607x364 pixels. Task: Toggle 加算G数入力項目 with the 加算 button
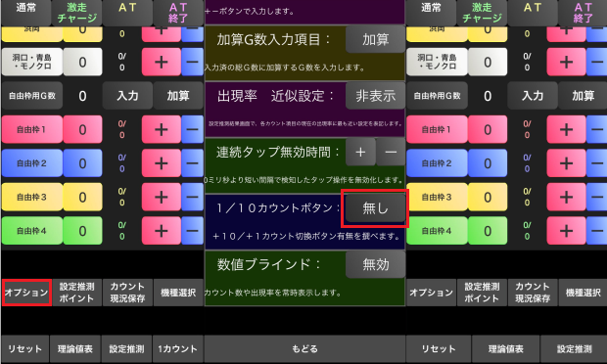[375, 39]
